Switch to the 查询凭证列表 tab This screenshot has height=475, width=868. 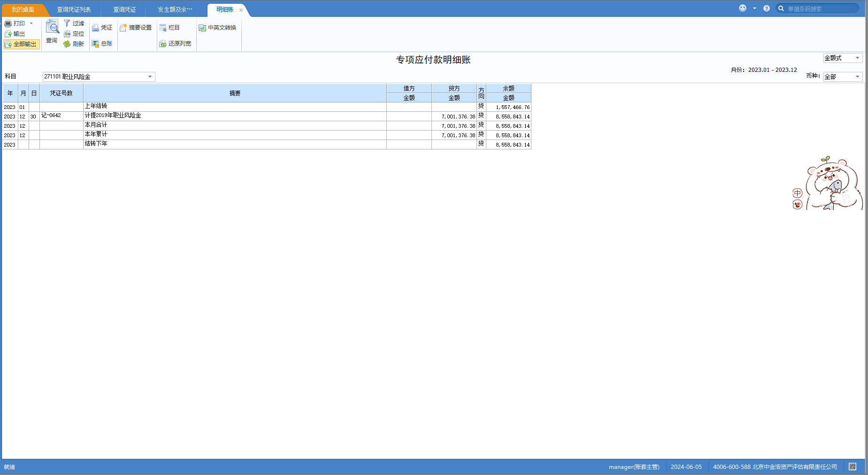click(74, 9)
